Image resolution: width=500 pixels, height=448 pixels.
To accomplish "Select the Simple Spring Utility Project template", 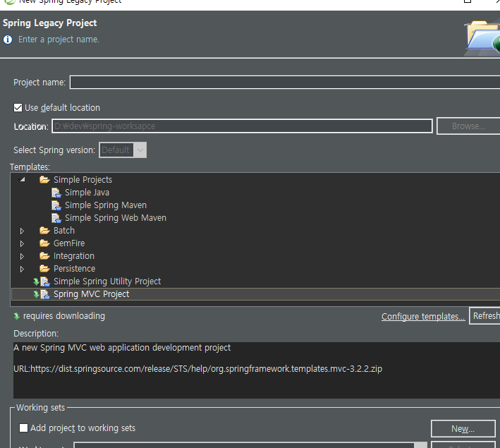I will (107, 281).
